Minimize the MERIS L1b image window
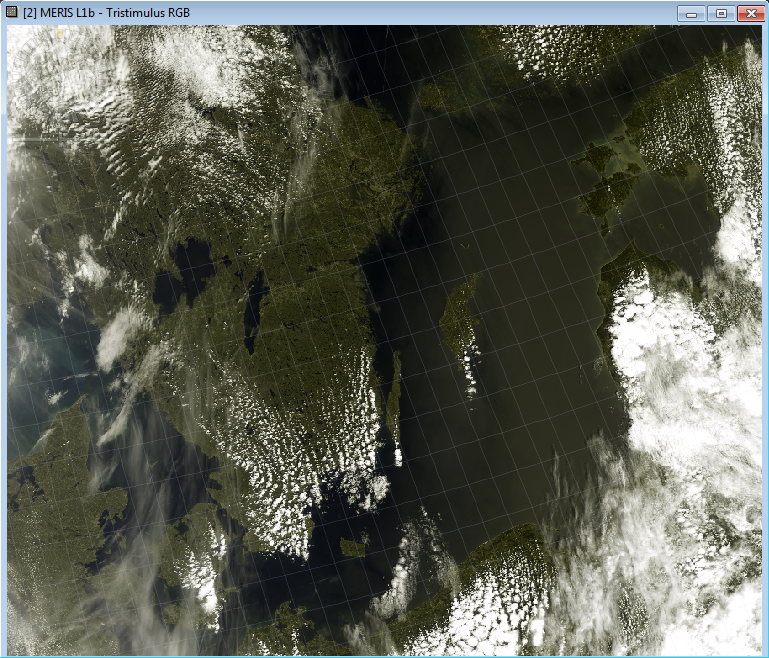Viewport: 769px width, 658px height. point(691,13)
